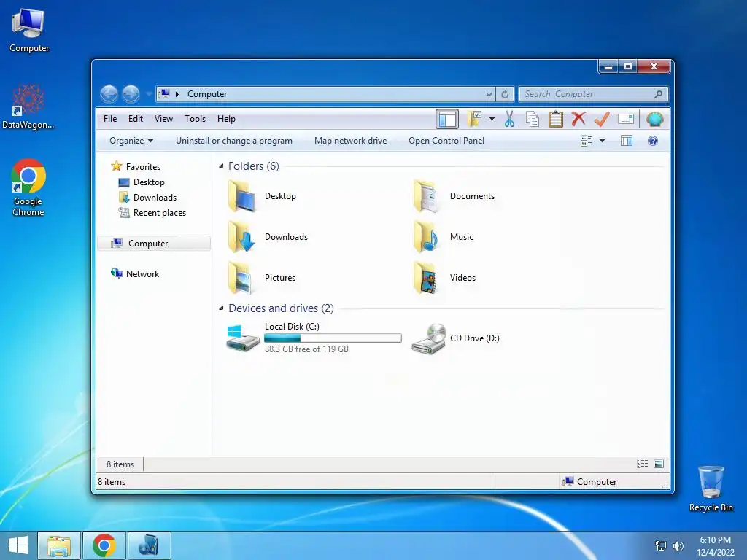Select Downloads under Favorites
The height and width of the screenshot is (560, 747).
point(155,198)
